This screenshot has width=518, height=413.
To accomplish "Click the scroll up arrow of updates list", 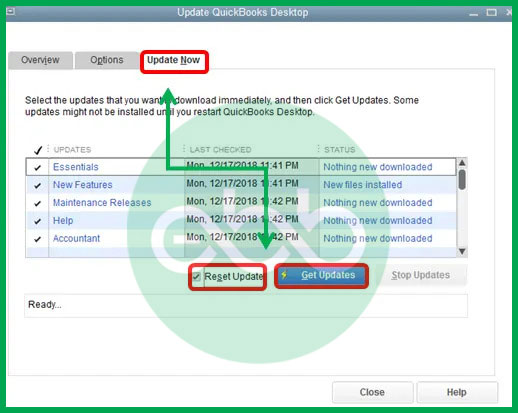I will tap(462, 163).
